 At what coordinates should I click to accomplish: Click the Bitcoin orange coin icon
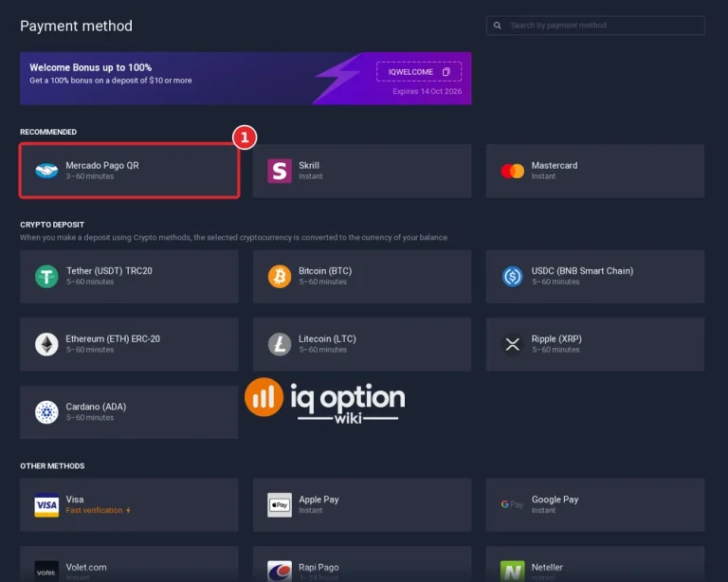[280, 276]
